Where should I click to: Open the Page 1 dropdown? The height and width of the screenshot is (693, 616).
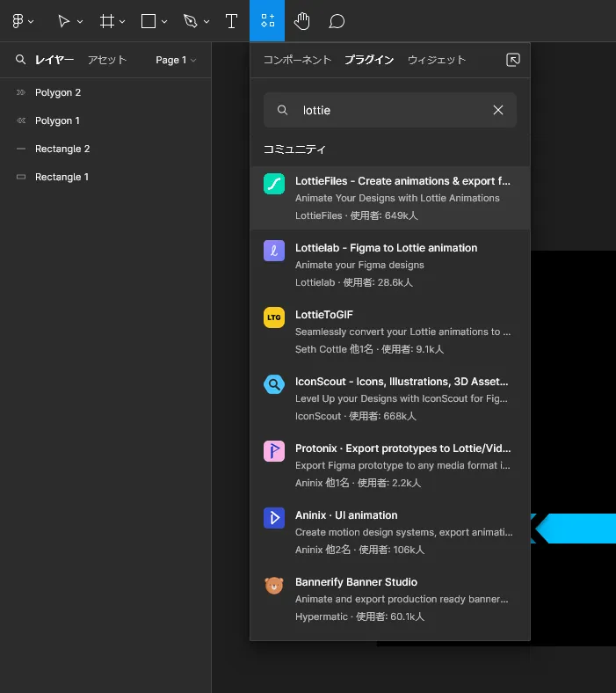tap(176, 60)
